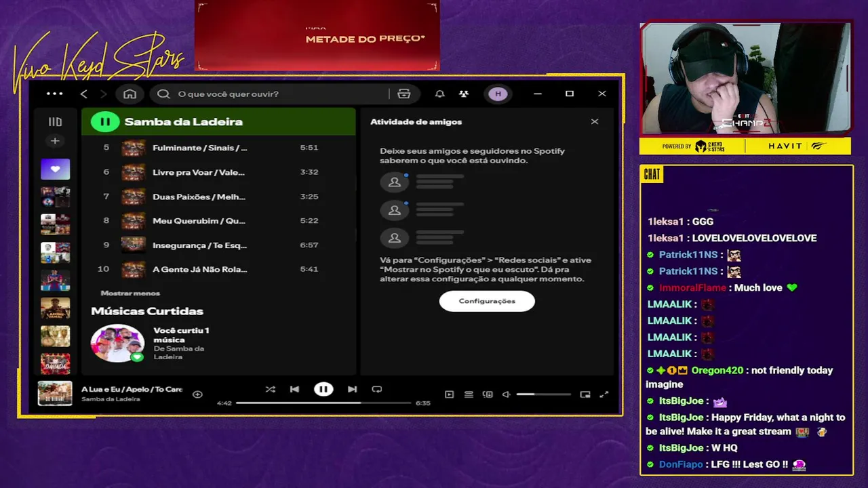The image size is (868, 488).
Task: Open the miniplayer icon
Action: coord(585,394)
